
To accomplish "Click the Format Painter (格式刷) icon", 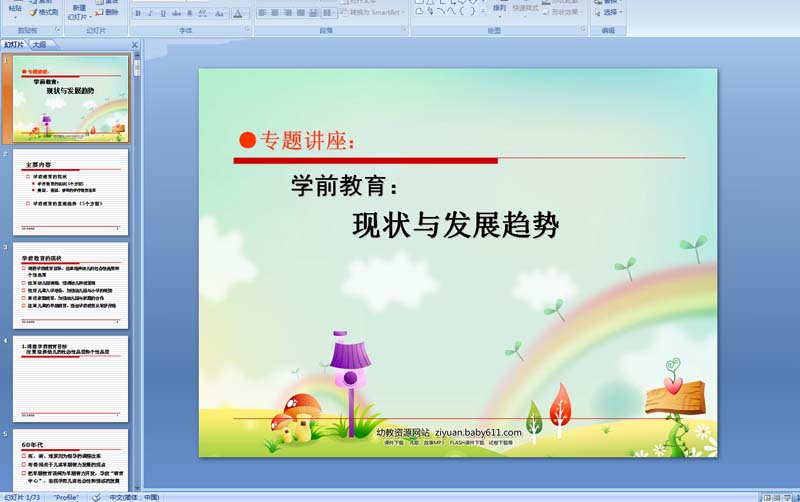I will [x=41, y=12].
